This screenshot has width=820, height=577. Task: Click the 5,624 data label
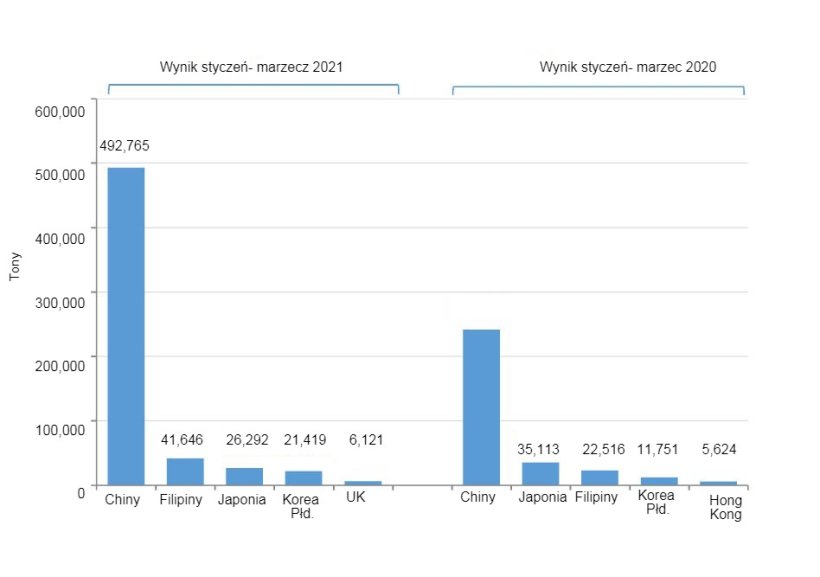pyautogui.click(x=717, y=449)
